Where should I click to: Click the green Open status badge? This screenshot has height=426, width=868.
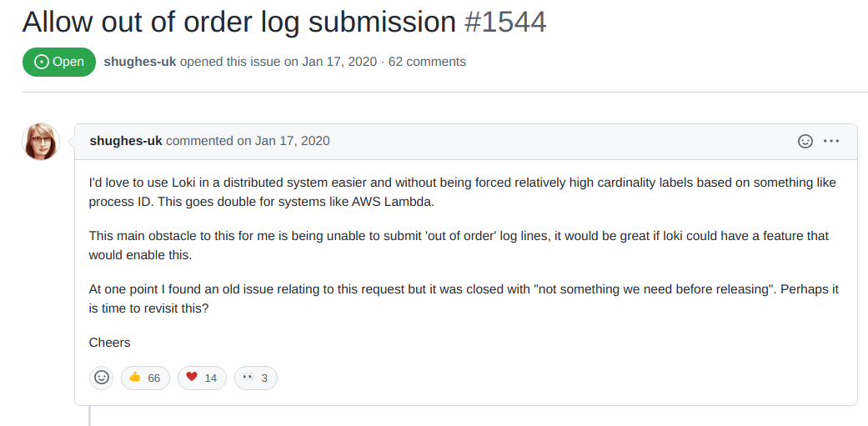click(59, 62)
